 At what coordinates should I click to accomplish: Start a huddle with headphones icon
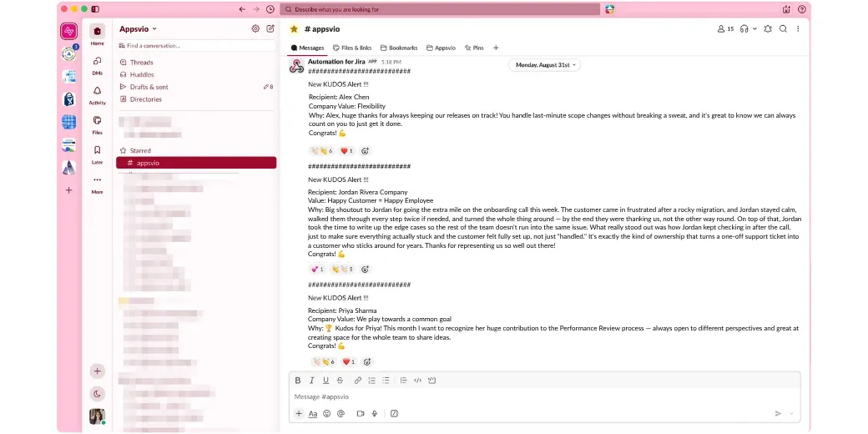tap(744, 28)
